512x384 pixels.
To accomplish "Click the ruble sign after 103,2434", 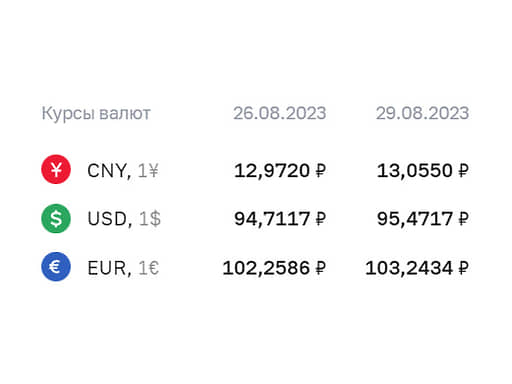I will (x=464, y=268).
